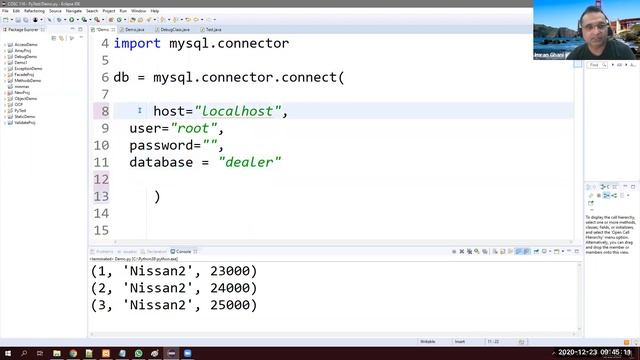Switch to the Test.java editor tab
Image resolution: width=640 pixels, height=360 pixels.
[213, 30]
